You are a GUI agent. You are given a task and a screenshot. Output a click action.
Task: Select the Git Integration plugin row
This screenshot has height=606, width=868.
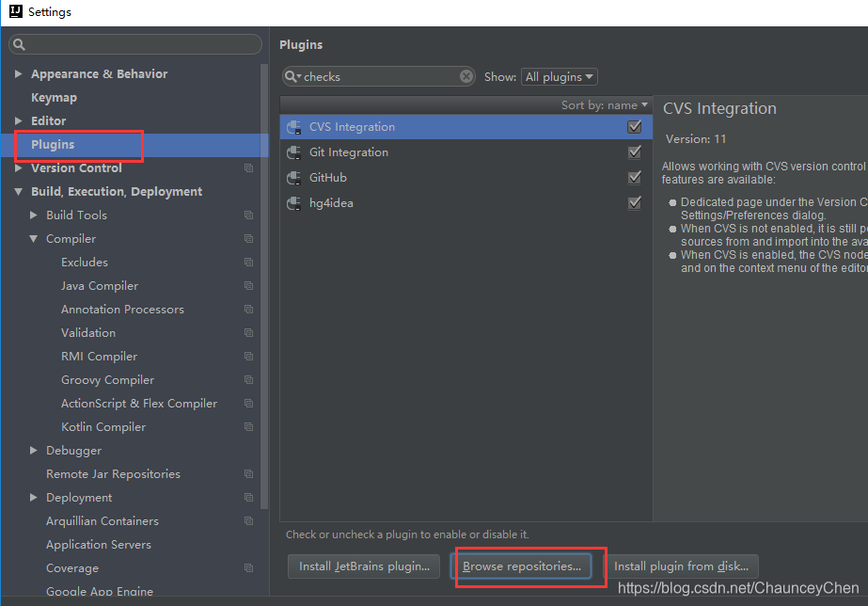point(466,152)
